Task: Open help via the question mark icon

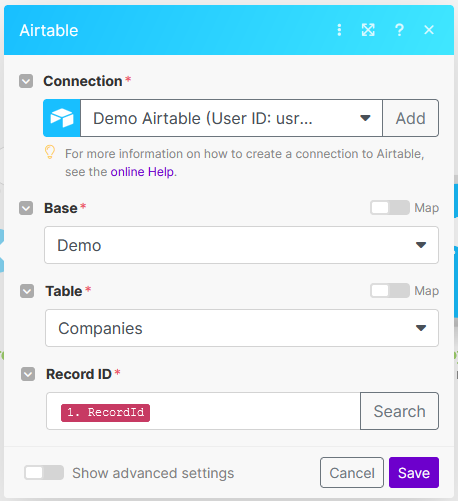Action: click(399, 30)
